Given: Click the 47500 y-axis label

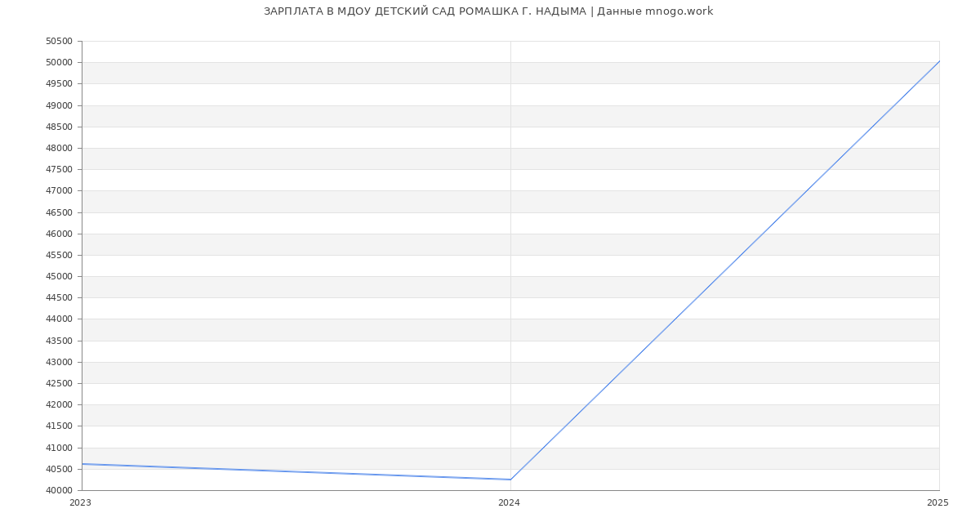Looking at the screenshot, I should click(x=59, y=170).
